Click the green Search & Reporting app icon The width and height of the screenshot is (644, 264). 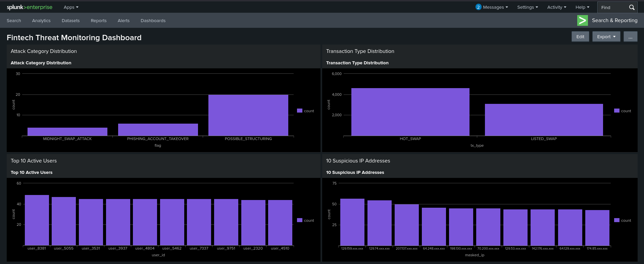click(582, 20)
